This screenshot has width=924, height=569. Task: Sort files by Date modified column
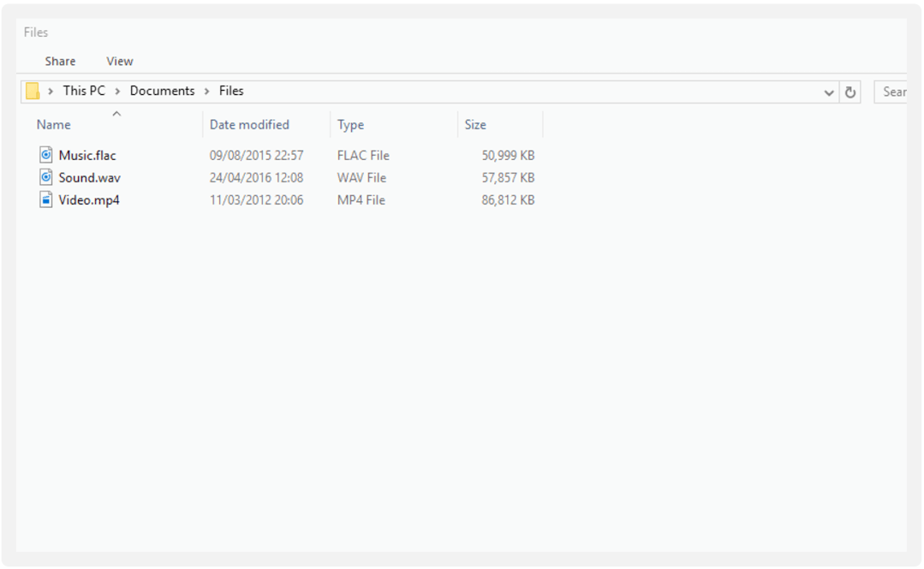tap(249, 125)
